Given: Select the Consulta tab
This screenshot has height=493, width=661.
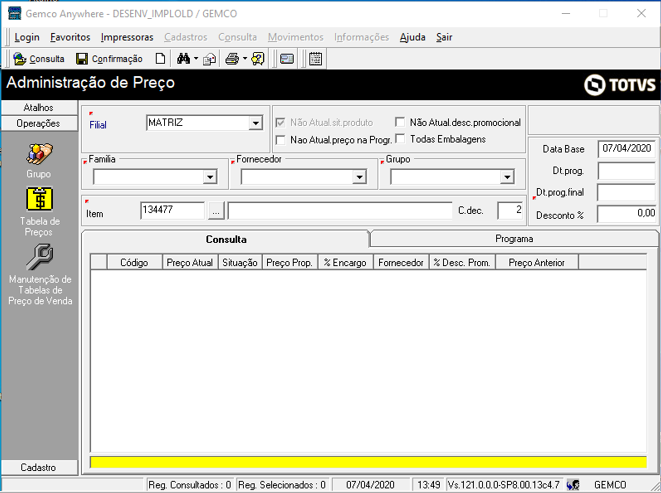Looking at the screenshot, I should [226, 239].
